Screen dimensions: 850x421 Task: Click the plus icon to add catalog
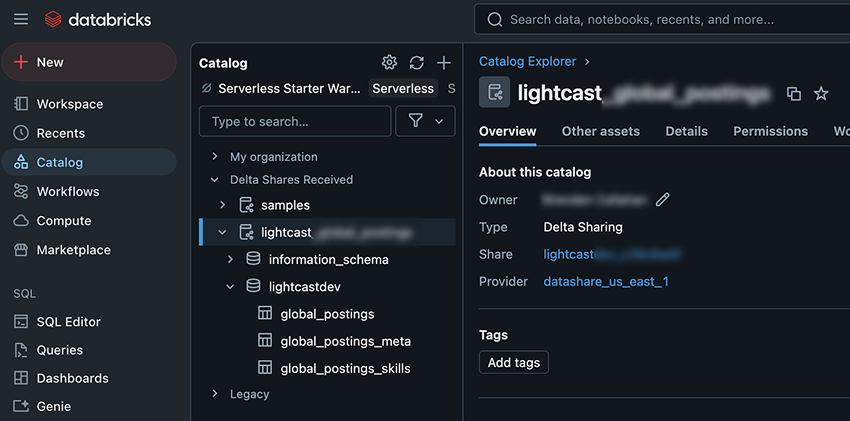pyautogui.click(x=444, y=63)
